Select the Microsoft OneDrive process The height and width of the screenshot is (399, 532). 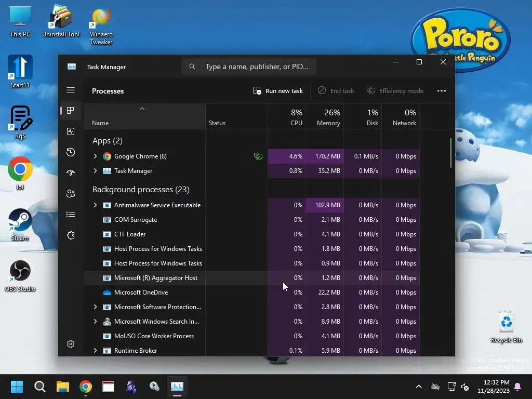(252, 292)
